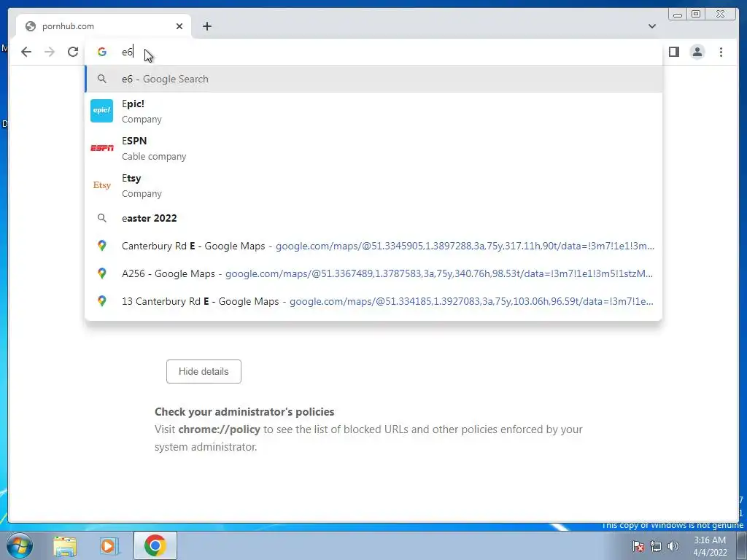The height and width of the screenshot is (560, 747).
Task: Click the Maps pin icon beside A256
Action: click(102, 273)
